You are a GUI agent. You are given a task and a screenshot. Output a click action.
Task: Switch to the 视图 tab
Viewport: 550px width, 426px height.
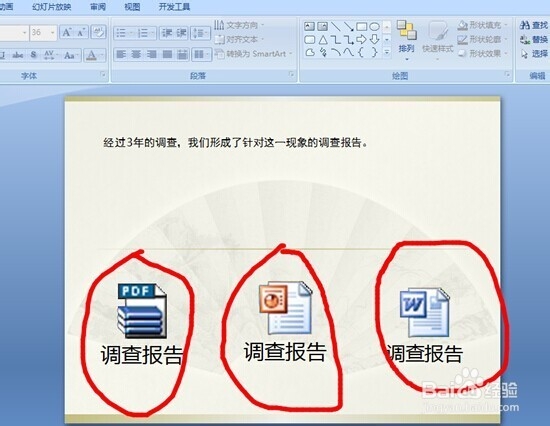click(132, 7)
